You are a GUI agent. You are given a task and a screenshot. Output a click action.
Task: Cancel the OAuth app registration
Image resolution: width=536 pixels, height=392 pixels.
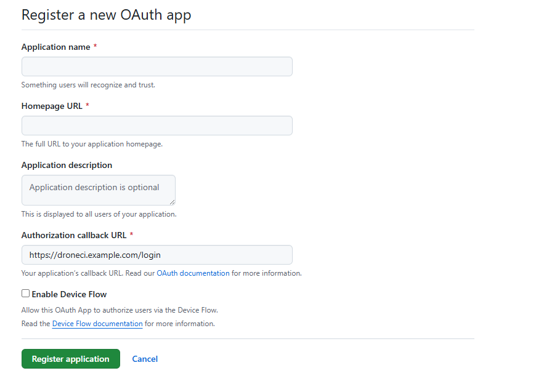(145, 359)
